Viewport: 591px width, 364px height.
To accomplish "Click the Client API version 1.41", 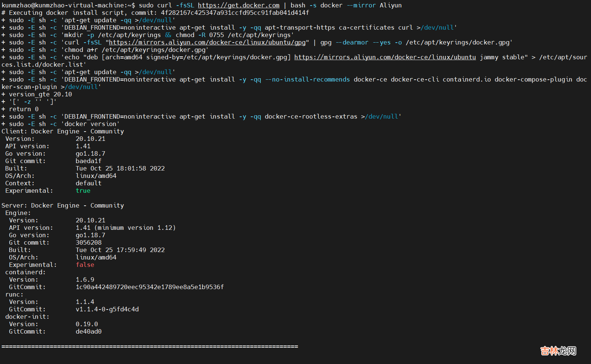I will (83, 146).
